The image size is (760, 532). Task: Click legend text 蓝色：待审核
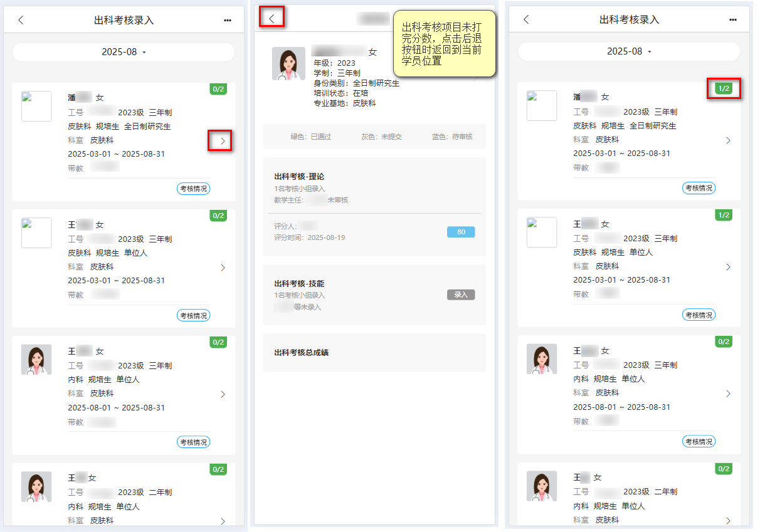tap(452, 136)
